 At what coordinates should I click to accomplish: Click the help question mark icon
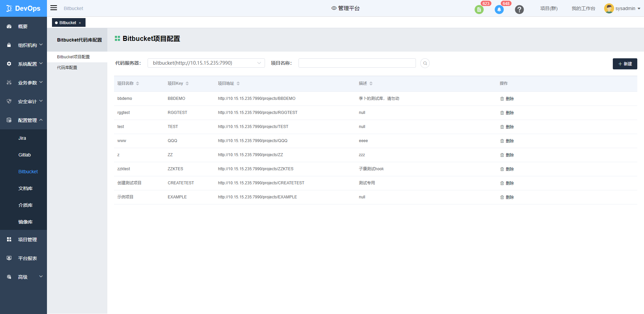point(519,10)
